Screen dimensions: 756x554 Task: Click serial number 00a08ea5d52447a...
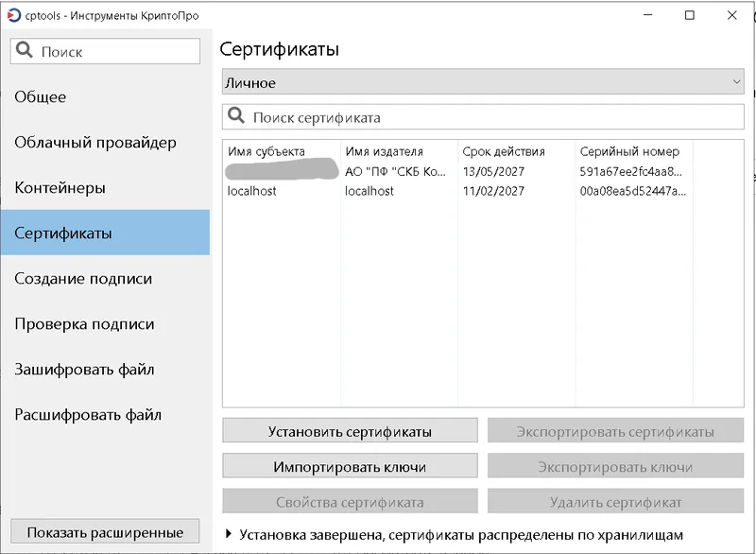pyautogui.click(x=632, y=191)
